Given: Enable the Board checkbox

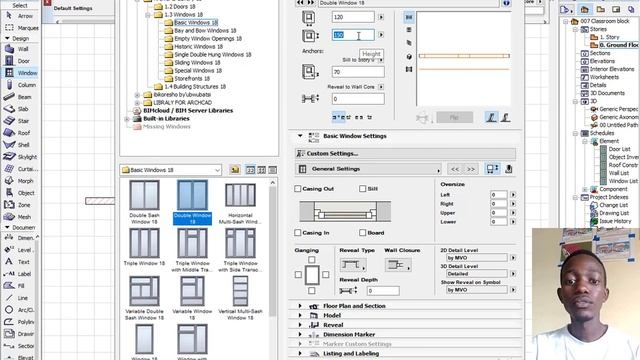Looking at the screenshot, I should (362, 233).
